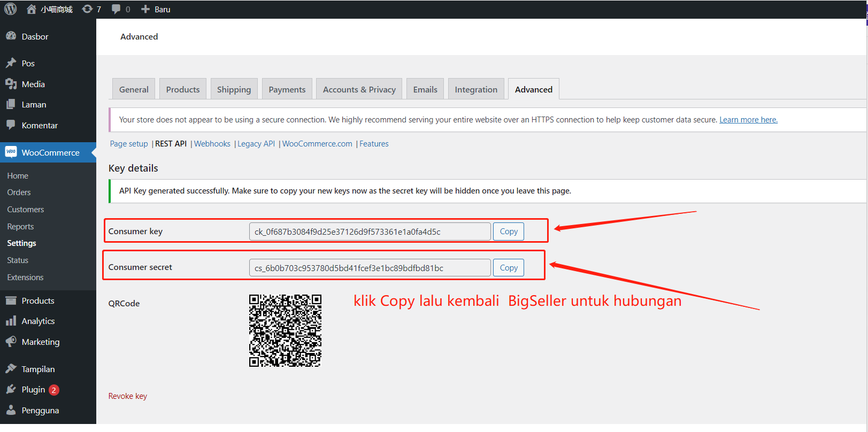Click the Pos pushpin icon

coord(11,63)
